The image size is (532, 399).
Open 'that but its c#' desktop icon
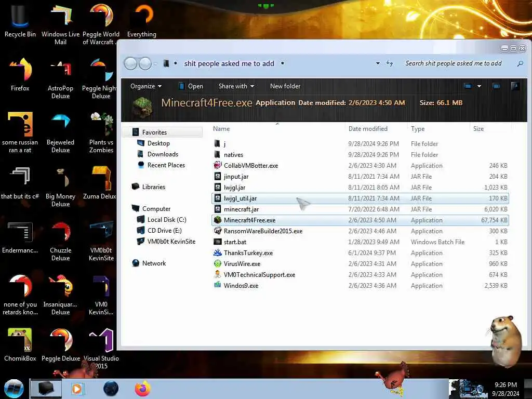pos(20,182)
